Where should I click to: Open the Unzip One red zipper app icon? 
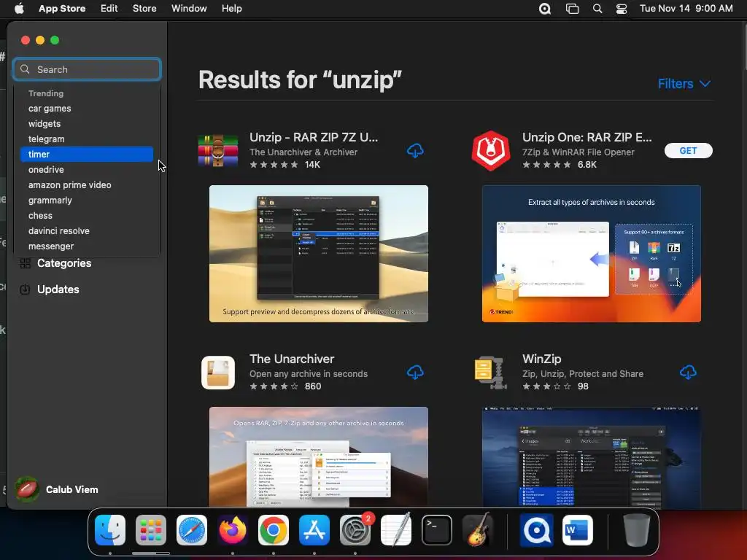pos(491,150)
